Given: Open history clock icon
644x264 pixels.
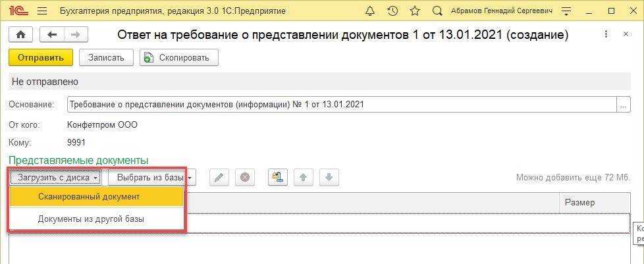Looking at the screenshot, I should point(392,11).
